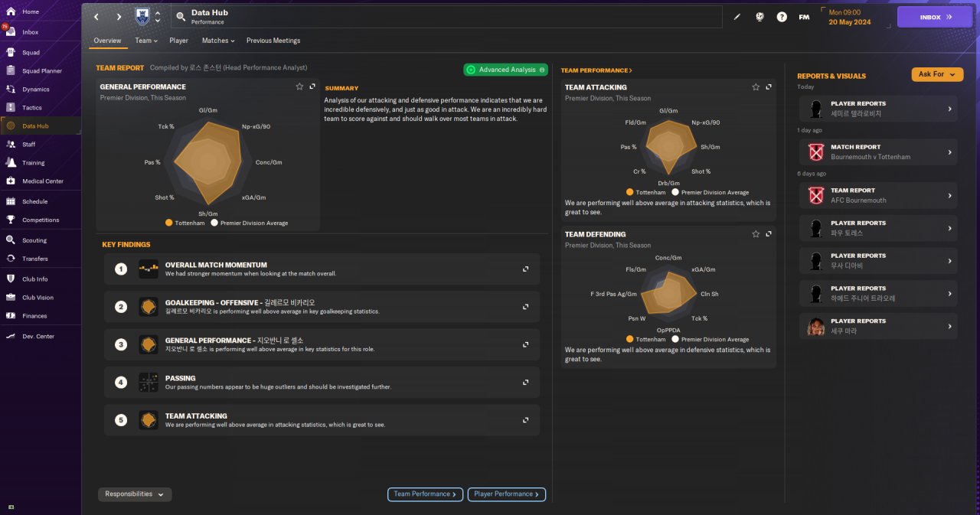The height and width of the screenshot is (515, 980).
Task: Favorite the General Performance chart star
Action: [x=299, y=86]
